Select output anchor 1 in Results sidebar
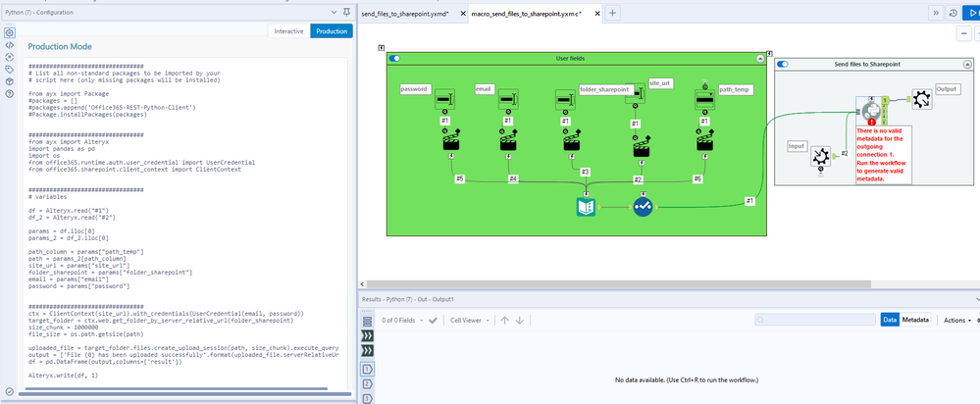 click(368, 370)
